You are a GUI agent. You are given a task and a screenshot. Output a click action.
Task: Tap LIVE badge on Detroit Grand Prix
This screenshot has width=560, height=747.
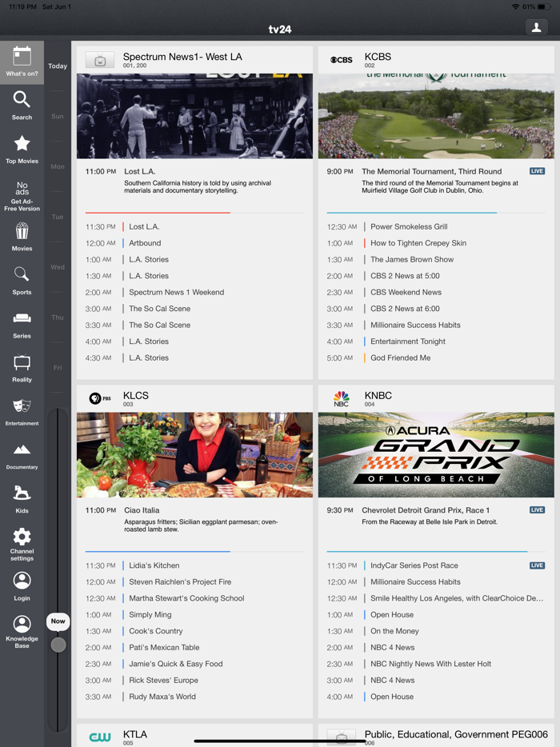tap(537, 509)
